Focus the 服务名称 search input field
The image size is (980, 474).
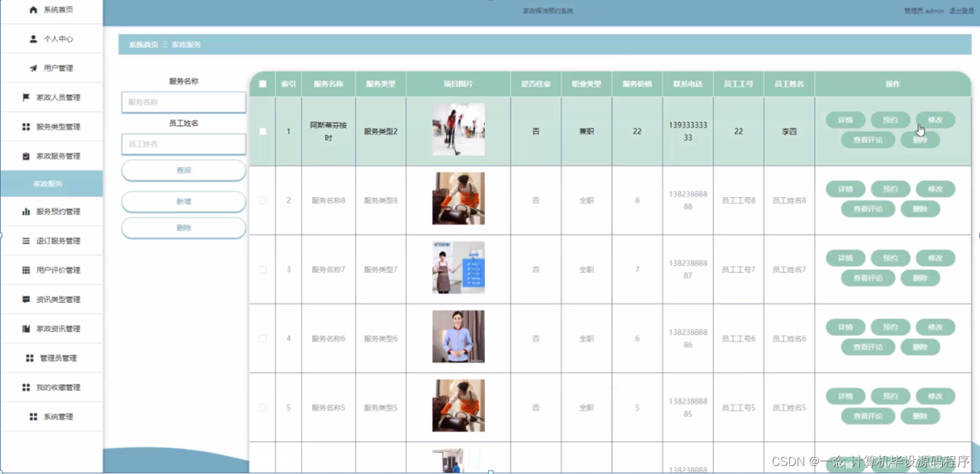pos(184,103)
